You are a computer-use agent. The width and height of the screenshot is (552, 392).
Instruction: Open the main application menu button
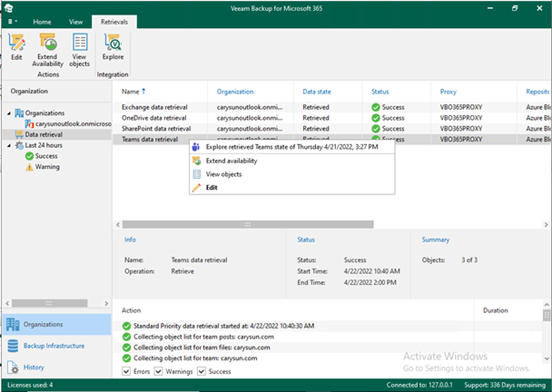click(x=13, y=22)
